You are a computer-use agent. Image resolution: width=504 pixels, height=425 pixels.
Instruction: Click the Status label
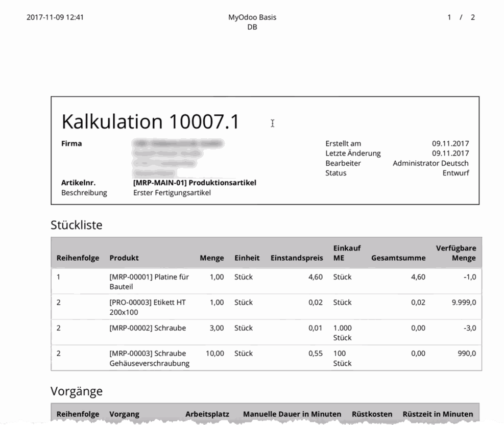(x=336, y=173)
